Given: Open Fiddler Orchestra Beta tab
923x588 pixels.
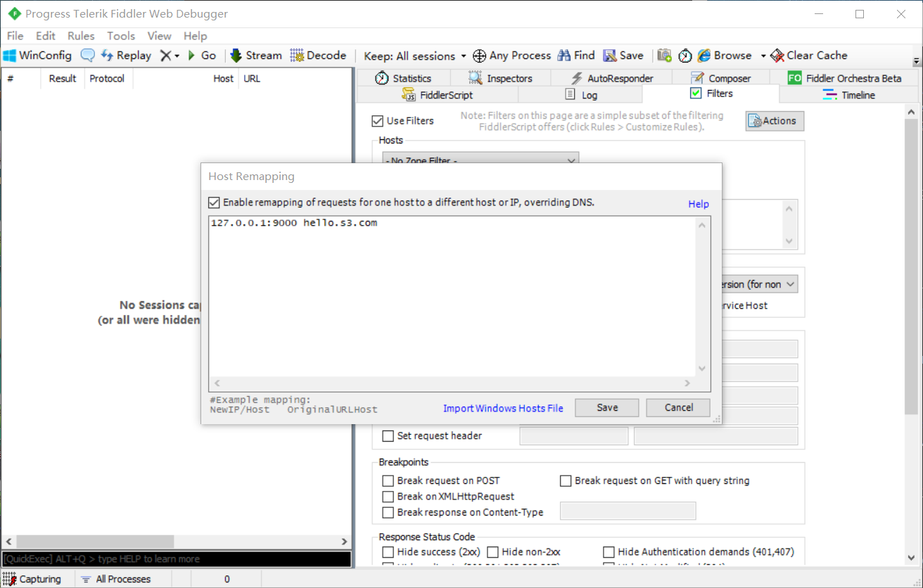Looking at the screenshot, I should click(844, 78).
